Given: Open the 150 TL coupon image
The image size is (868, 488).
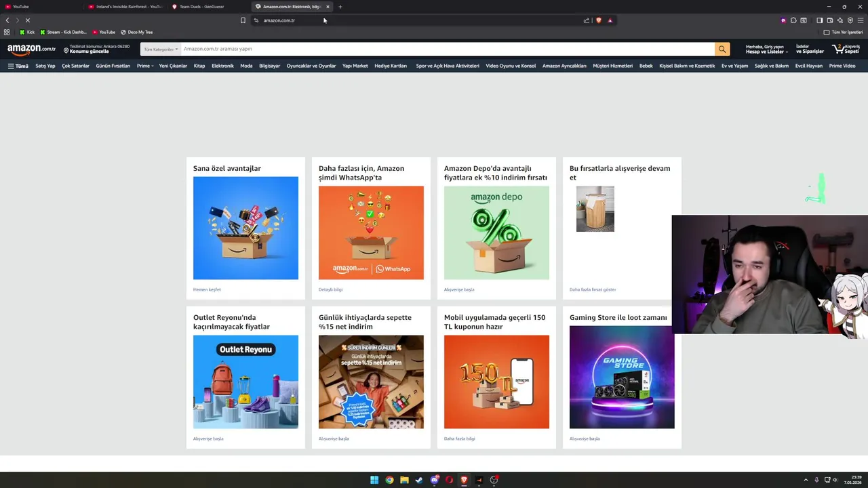Looking at the screenshot, I should (x=496, y=382).
